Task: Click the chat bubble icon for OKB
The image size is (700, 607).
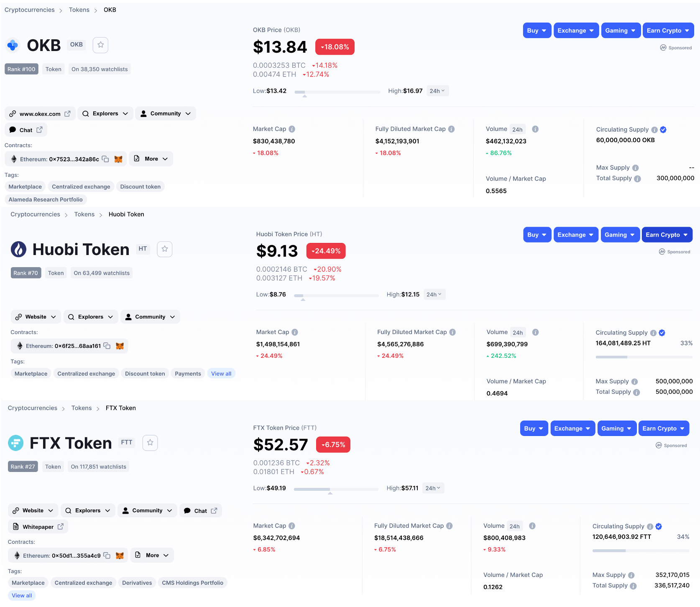Action: [x=13, y=130]
